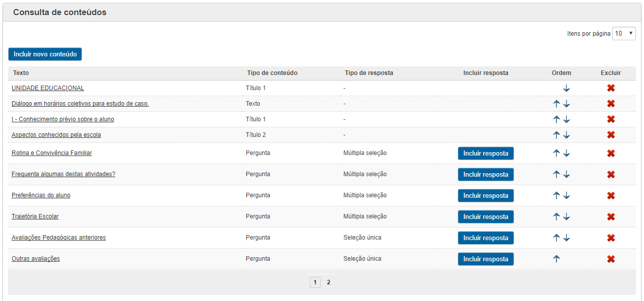Open 'Preferências do aluno' link
This screenshot has height=301, width=644.
pyautogui.click(x=41, y=195)
